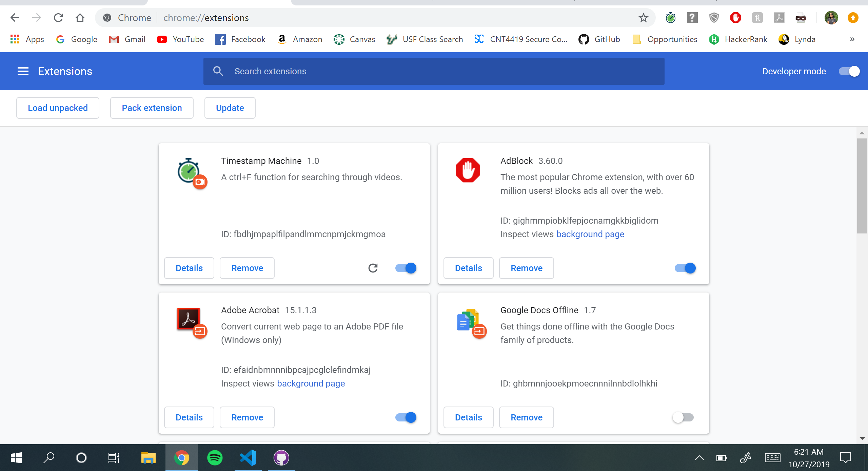Click the Load unpacked button

tap(58, 108)
